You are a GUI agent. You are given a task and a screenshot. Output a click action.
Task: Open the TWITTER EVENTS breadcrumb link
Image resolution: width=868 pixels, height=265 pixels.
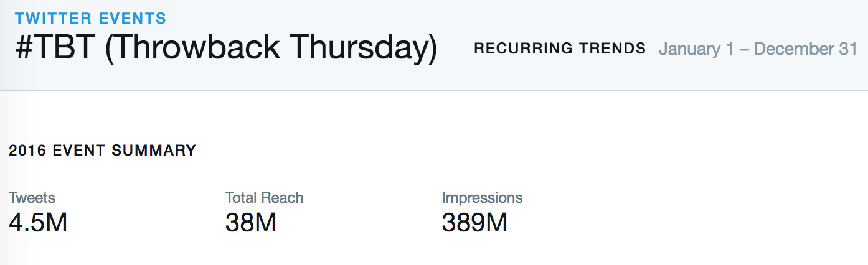point(91,18)
